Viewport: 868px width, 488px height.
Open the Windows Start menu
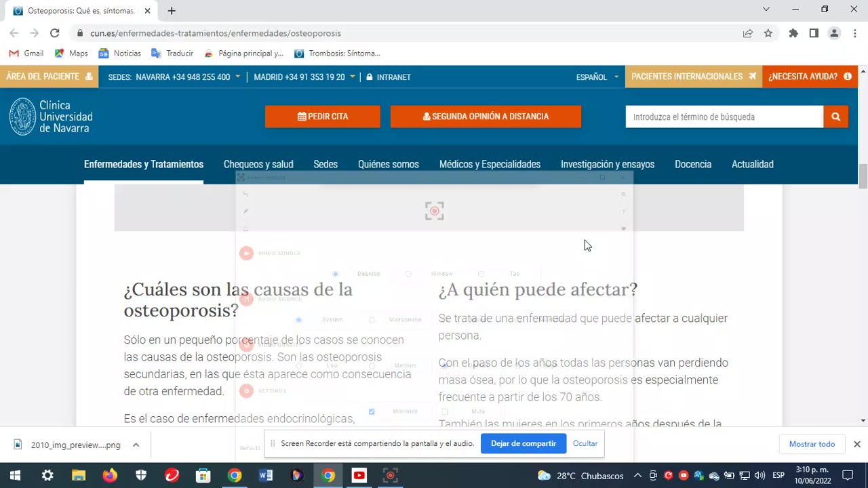pyautogui.click(x=15, y=476)
